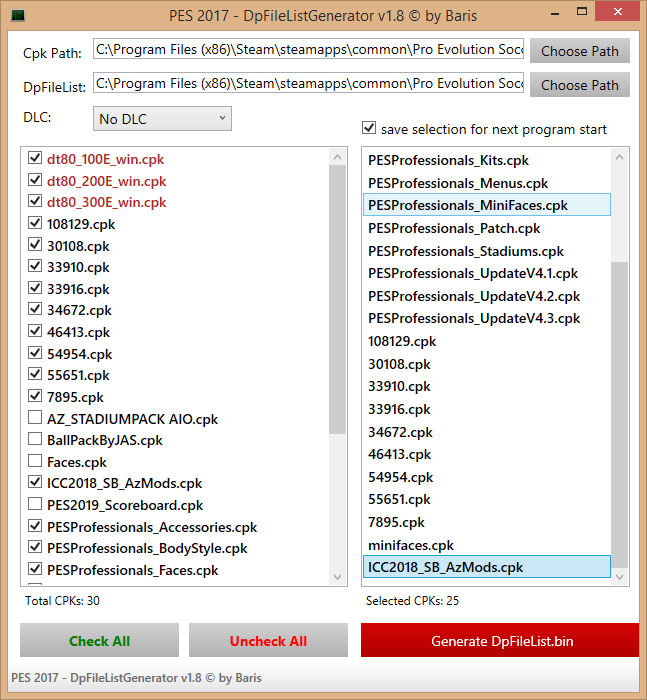647x700 pixels.
Task: Toggle the dt80_300E_win.cpk checkbox
Action: (x=35, y=201)
